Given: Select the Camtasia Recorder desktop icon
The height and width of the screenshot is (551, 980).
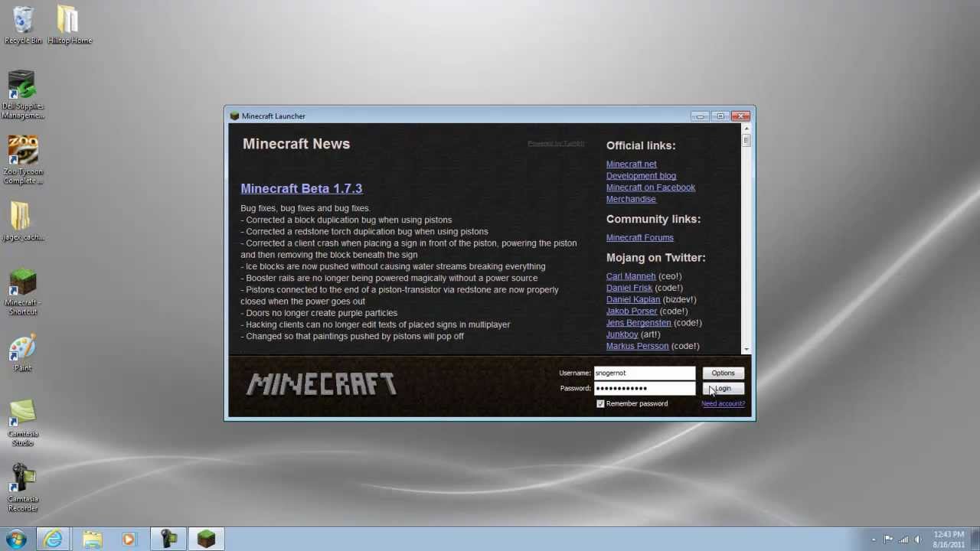Looking at the screenshot, I should click(x=23, y=488).
